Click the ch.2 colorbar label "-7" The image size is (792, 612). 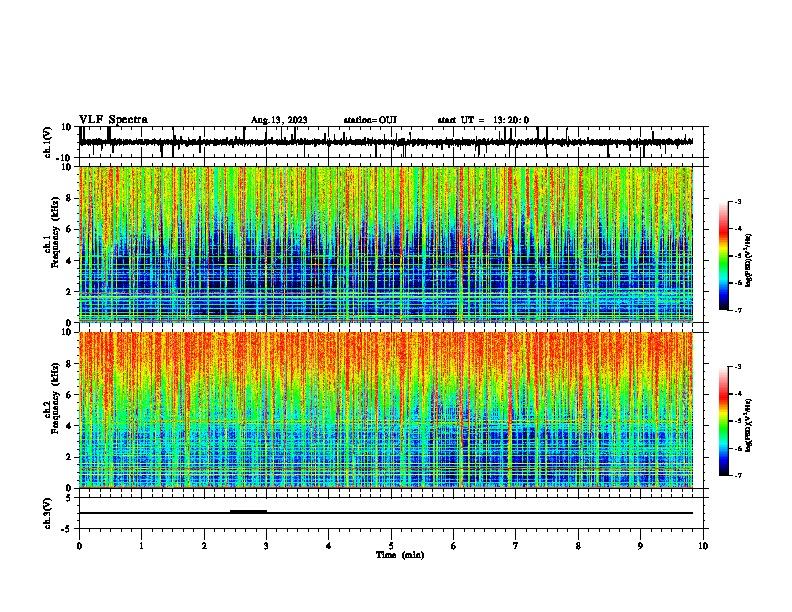click(738, 476)
